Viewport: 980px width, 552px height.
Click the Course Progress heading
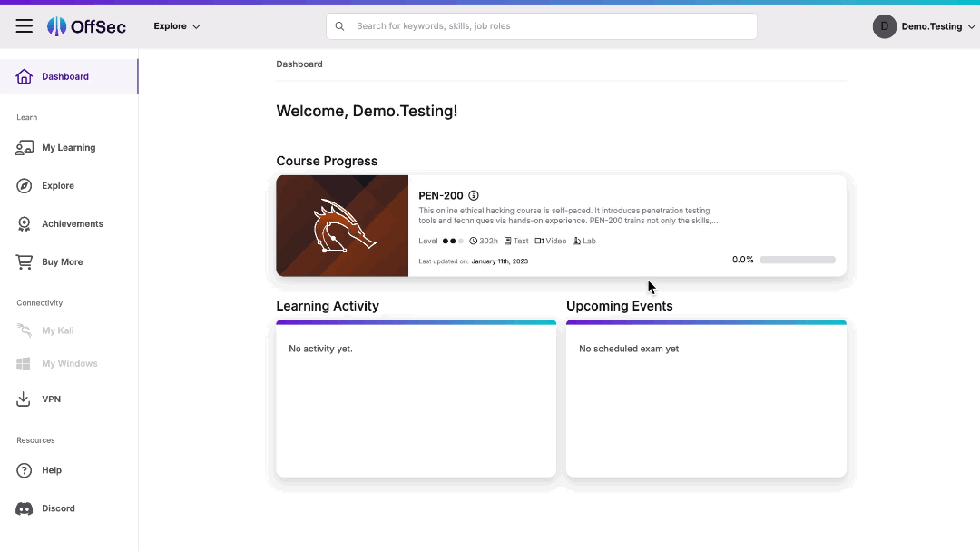(x=327, y=161)
